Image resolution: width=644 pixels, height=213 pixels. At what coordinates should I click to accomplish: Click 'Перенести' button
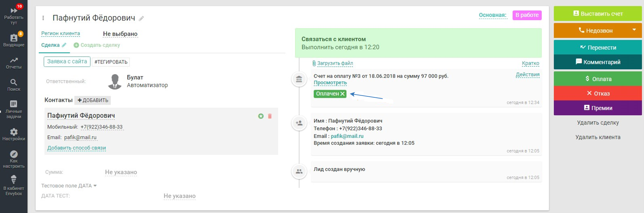pos(598,47)
